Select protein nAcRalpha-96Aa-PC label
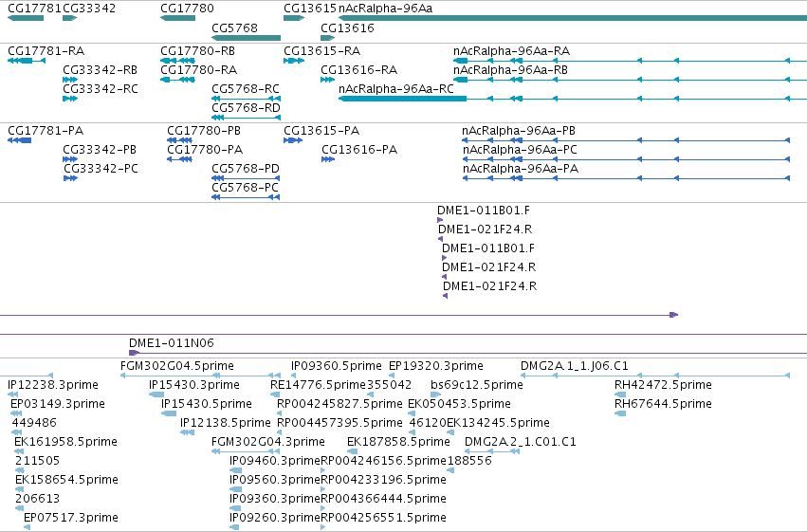This screenshot has width=807, height=532. 520,150
